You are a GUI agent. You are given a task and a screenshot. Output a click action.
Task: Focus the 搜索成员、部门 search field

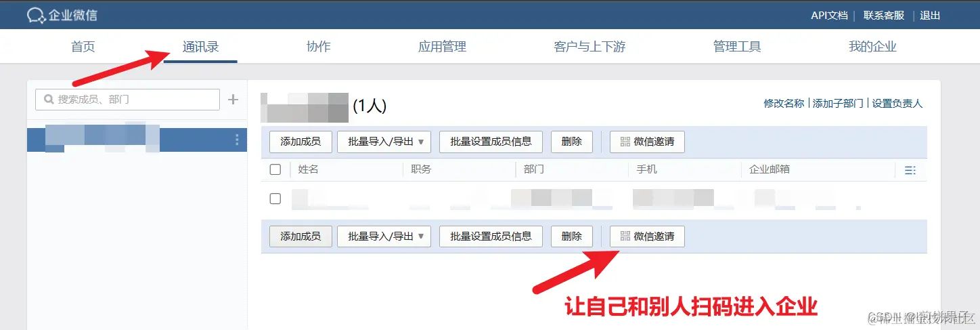[x=127, y=100]
